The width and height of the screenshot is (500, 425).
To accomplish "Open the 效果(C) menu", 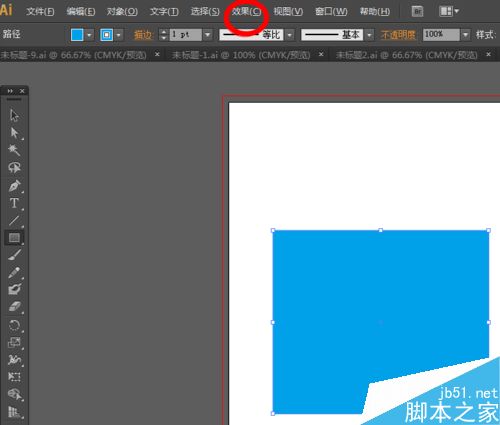I will click(x=246, y=12).
